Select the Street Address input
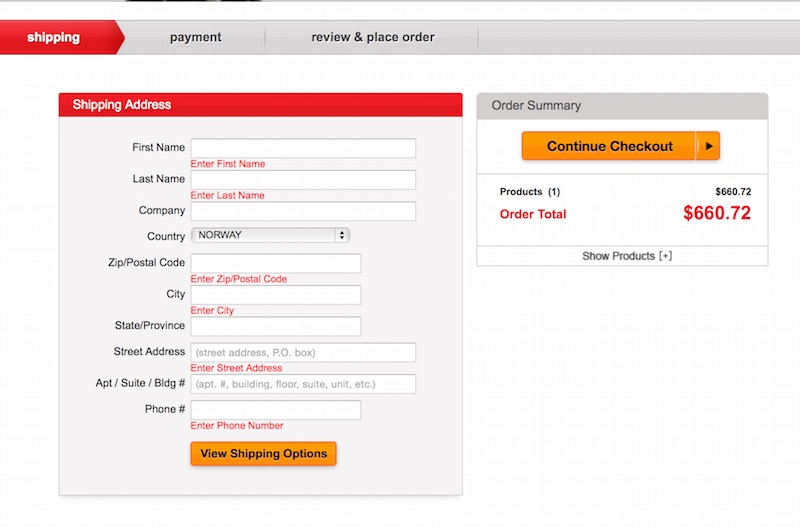The image size is (800, 527). coord(303,353)
